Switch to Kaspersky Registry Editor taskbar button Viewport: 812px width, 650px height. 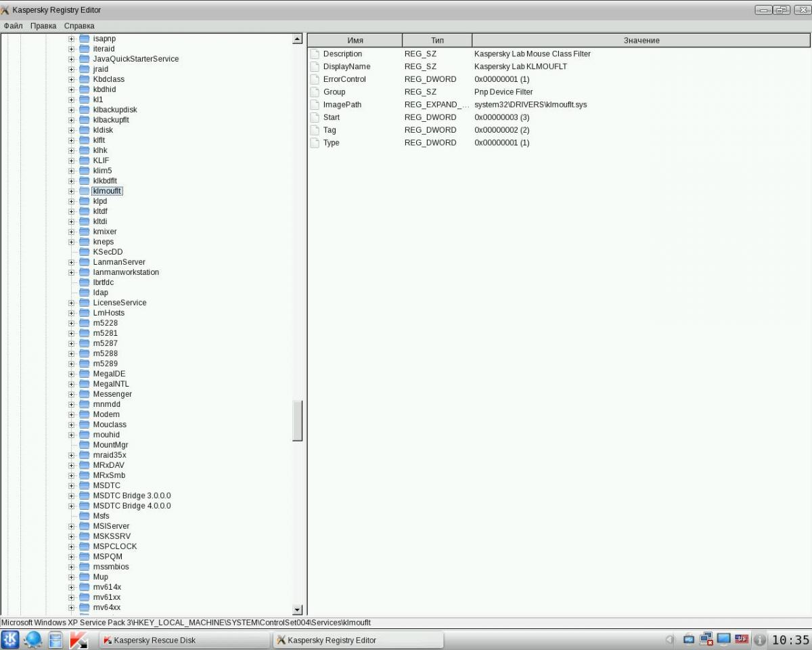click(358, 640)
